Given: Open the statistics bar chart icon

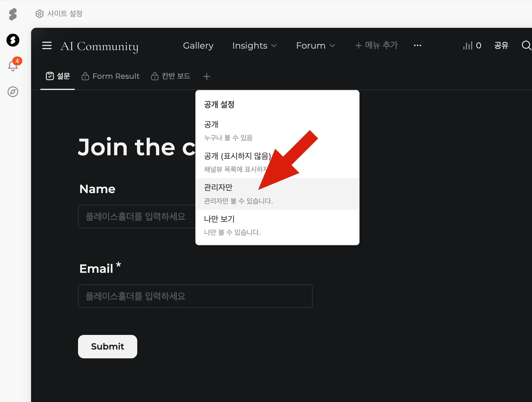Looking at the screenshot, I should pyautogui.click(x=468, y=45).
